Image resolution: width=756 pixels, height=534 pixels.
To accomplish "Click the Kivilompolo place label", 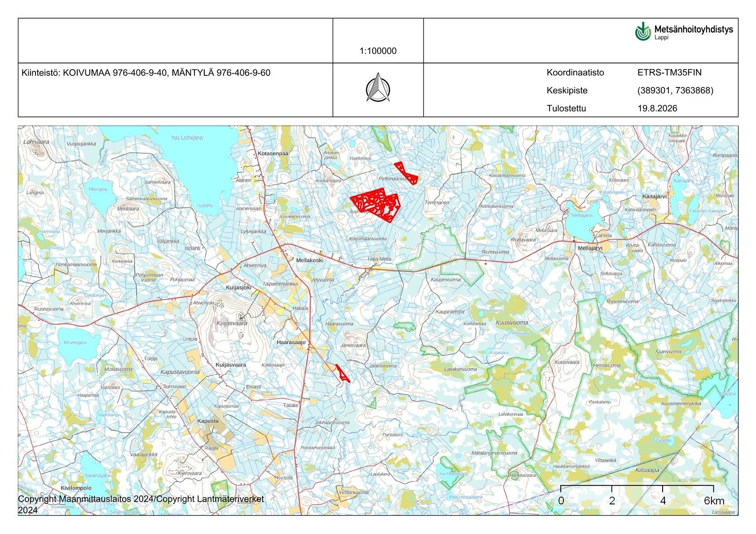I will coord(75,488).
